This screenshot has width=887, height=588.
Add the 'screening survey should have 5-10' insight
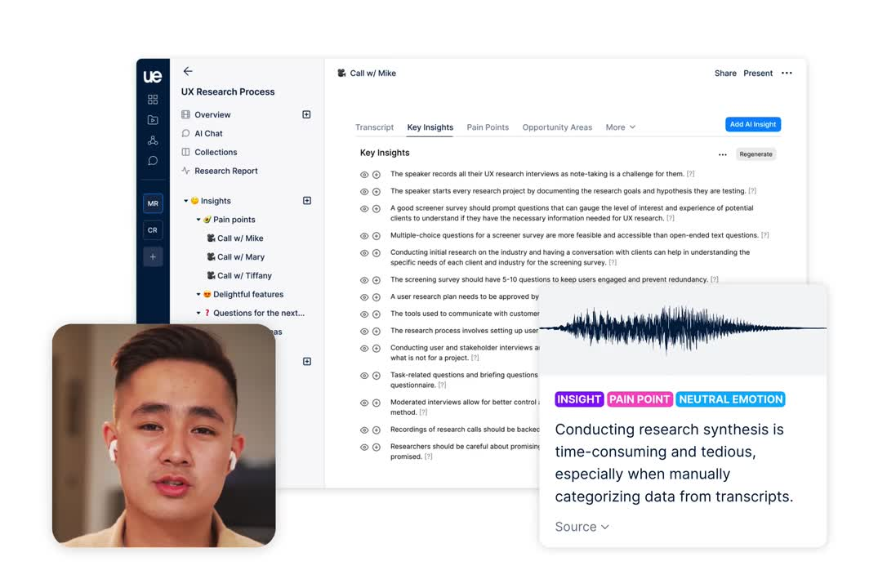(x=377, y=280)
